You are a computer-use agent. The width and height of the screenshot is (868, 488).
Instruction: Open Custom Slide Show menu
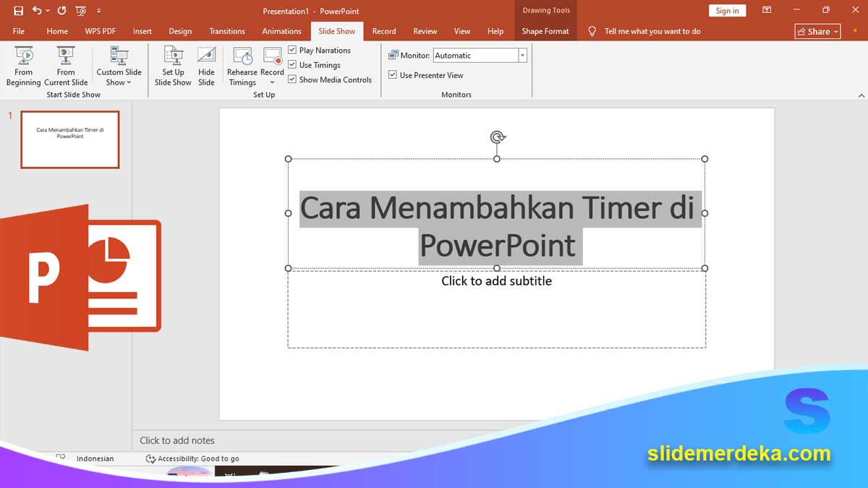tap(119, 66)
